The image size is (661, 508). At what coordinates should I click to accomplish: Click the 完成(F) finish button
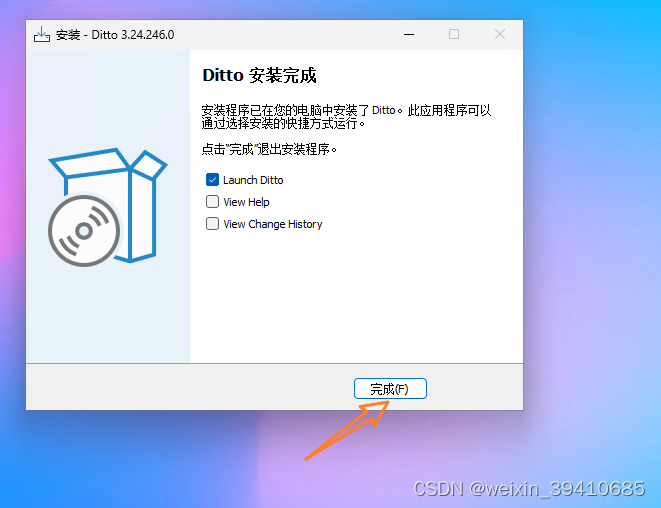(x=390, y=388)
